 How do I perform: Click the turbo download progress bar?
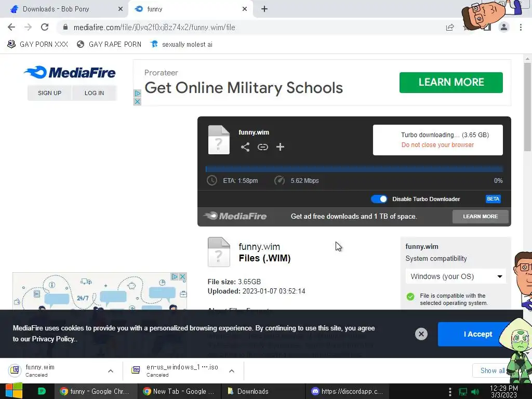(x=354, y=169)
